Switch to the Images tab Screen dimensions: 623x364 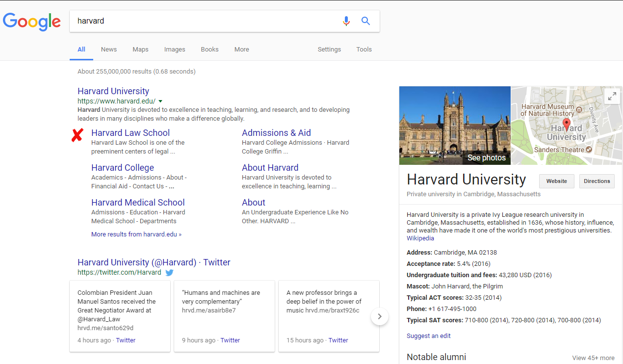click(175, 50)
